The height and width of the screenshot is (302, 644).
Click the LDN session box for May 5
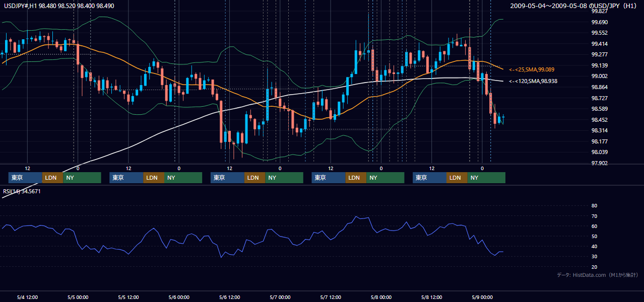[153, 178]
